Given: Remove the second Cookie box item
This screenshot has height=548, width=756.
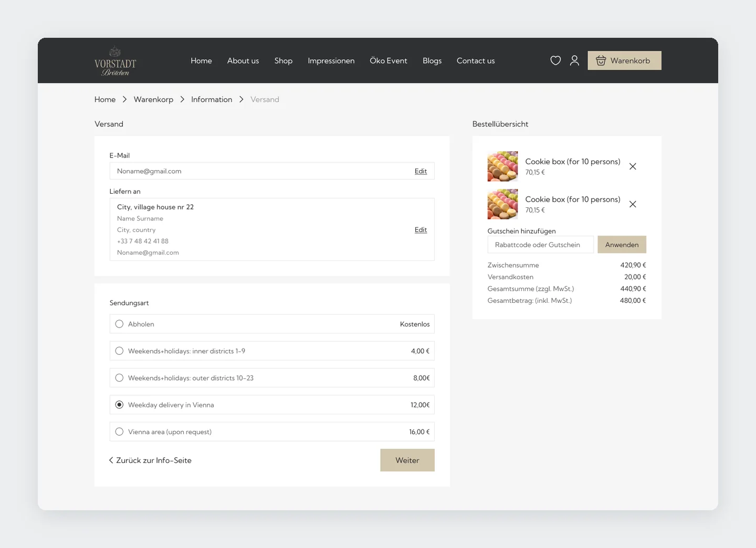Looking at the screenshot, I should [633, 204].
